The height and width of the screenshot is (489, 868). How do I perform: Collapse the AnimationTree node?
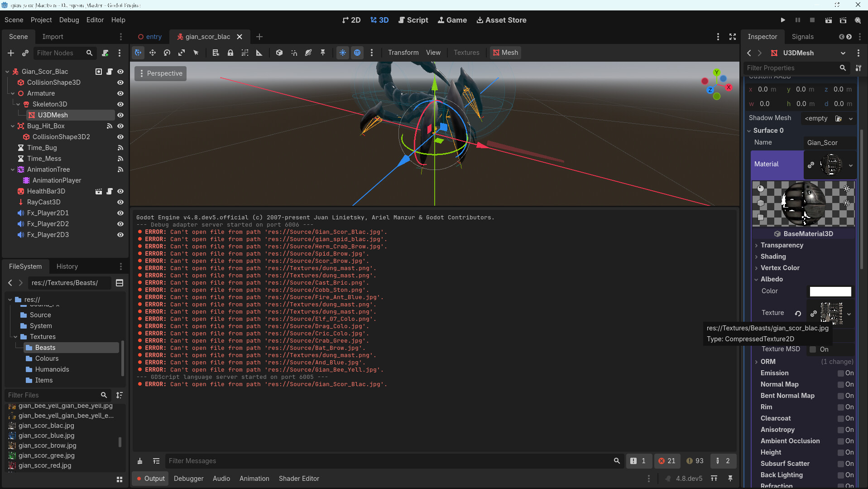[x=13, y=169]
